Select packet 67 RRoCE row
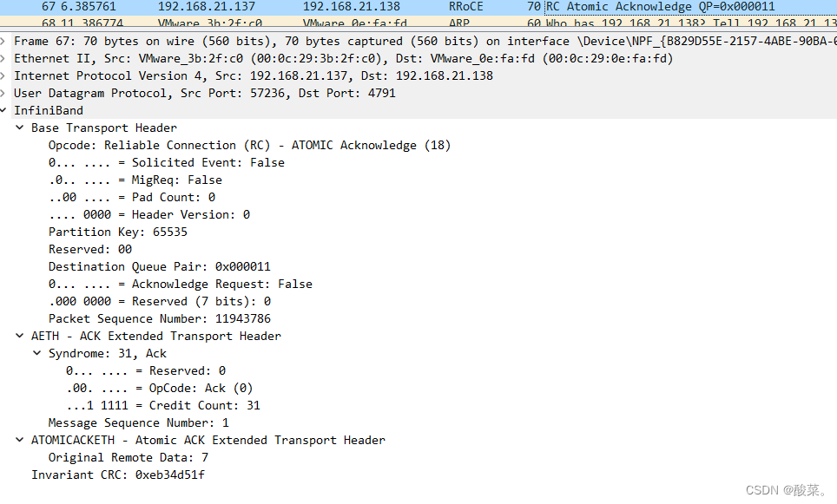The height and width of the screenshot is (504, 837). 418,7
